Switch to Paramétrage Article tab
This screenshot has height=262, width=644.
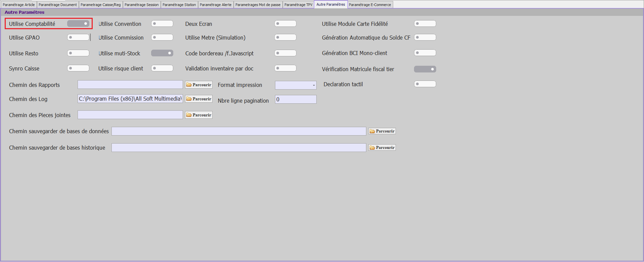click(x=19, y=5)
